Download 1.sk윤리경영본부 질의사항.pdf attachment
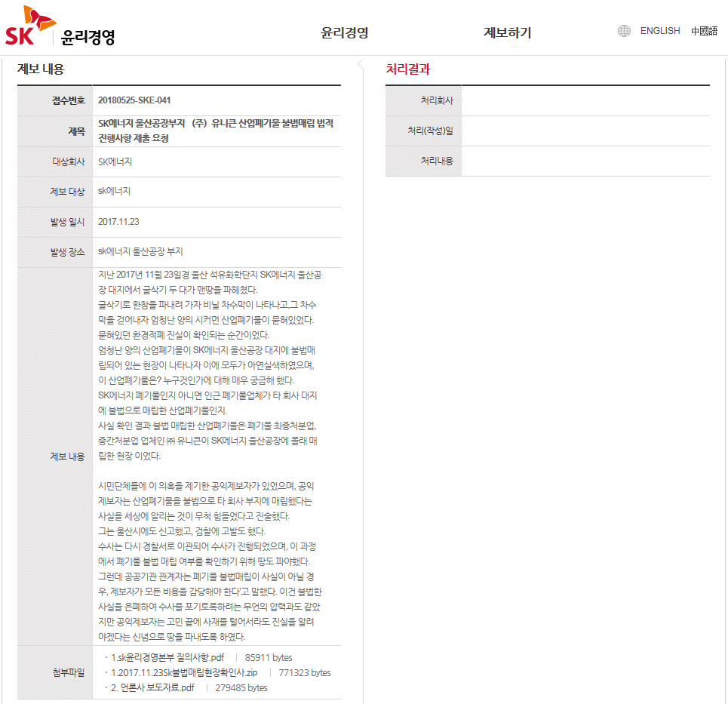The image size is (728, 704). pos(167,657)
